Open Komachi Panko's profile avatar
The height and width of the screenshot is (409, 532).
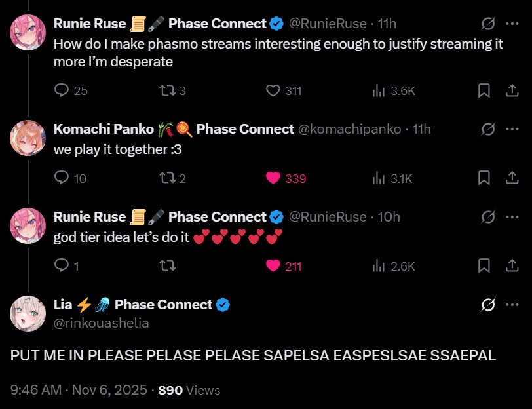28,138
